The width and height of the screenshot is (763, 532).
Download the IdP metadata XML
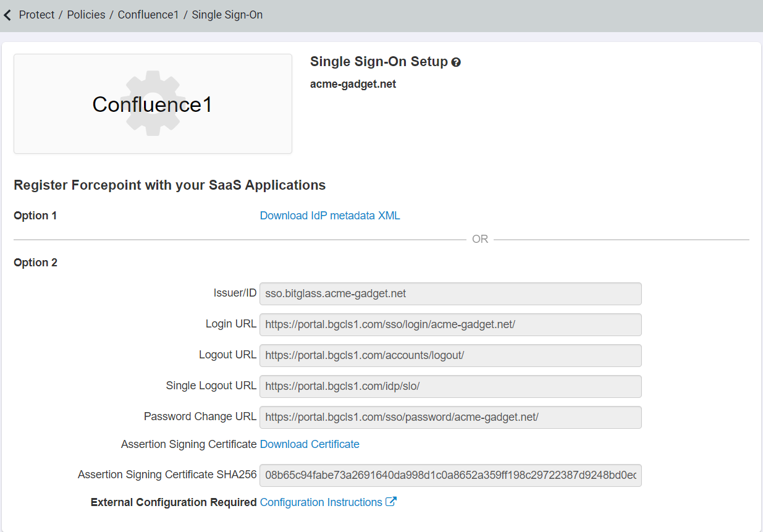[x=329, y=215]
